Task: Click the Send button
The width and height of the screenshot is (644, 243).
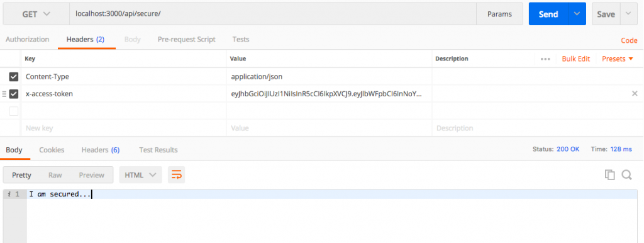Action: click(548, 14)
